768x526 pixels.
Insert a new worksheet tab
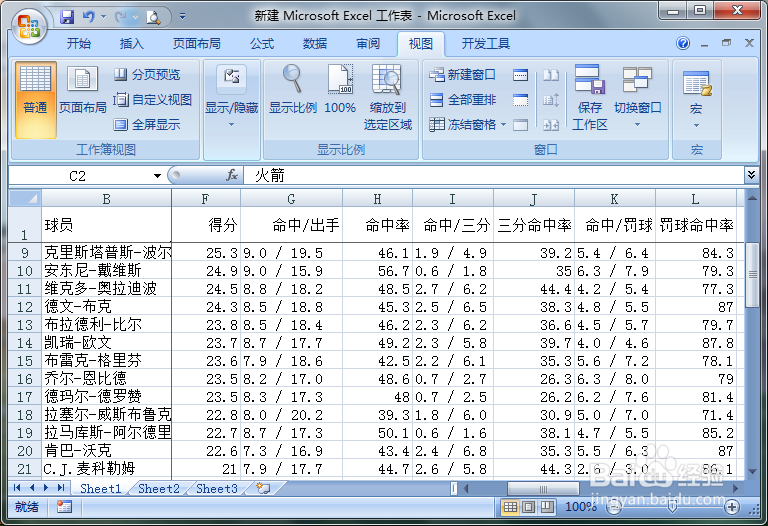click(x=263, y=488)
